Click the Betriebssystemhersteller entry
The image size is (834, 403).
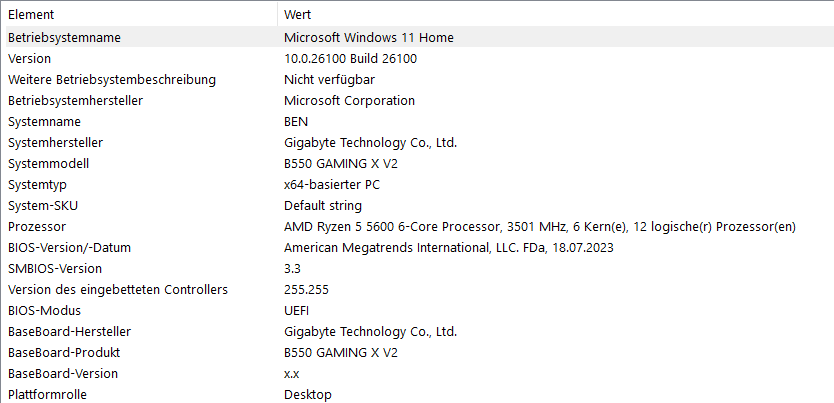tap(75, 100)
